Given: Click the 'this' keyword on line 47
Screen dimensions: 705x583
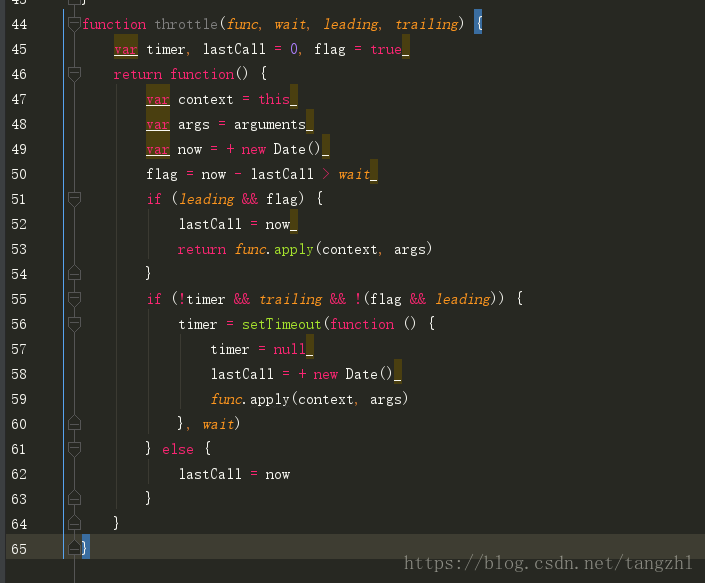Looking at the screenshot, I should [274, 99].
